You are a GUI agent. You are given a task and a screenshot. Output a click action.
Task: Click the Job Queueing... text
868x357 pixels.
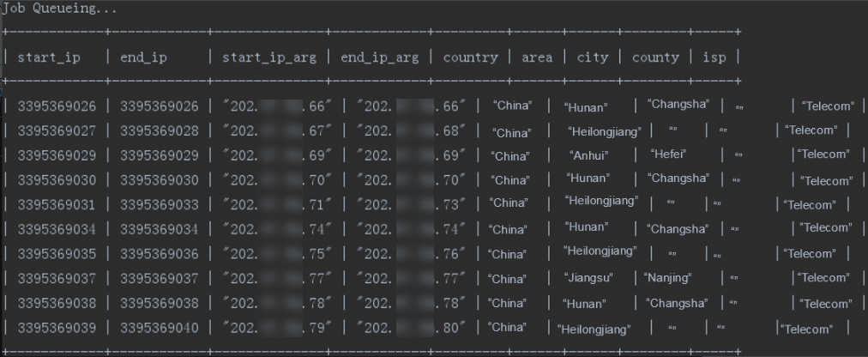[58, 9]
